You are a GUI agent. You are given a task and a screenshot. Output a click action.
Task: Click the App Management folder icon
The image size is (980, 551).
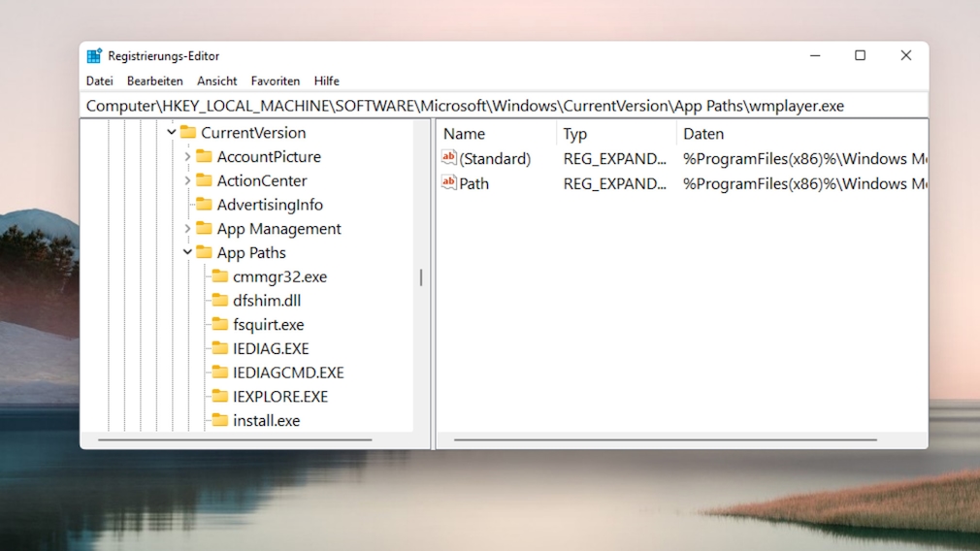coord(204,228)
